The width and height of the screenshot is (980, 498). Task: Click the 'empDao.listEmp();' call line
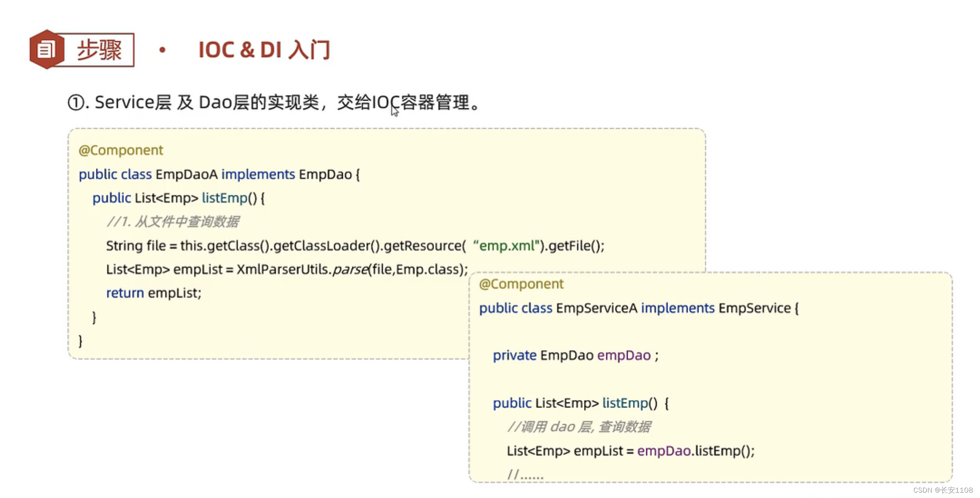click(631, 451)
